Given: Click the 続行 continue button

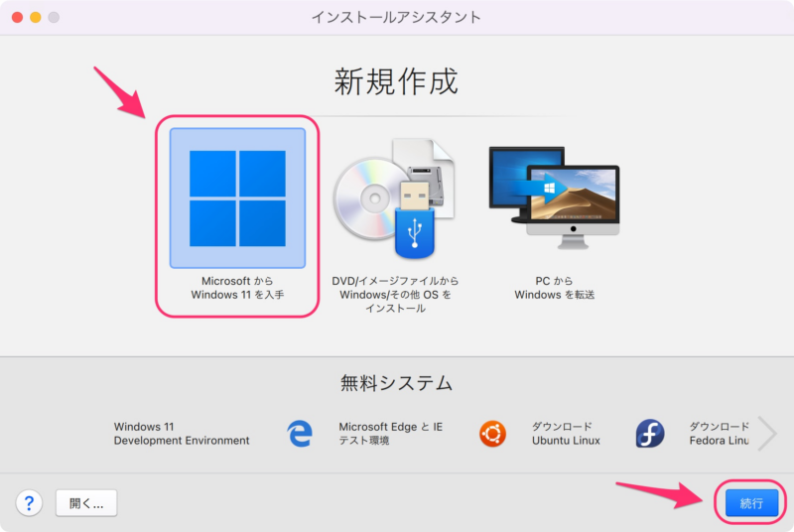Looking at the screenshot, I should click(x=751, y=503).
